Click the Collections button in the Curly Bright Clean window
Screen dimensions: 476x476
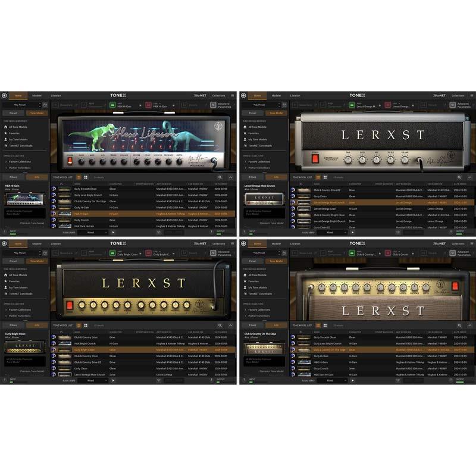pyautogui.click(x=218, y=243)
